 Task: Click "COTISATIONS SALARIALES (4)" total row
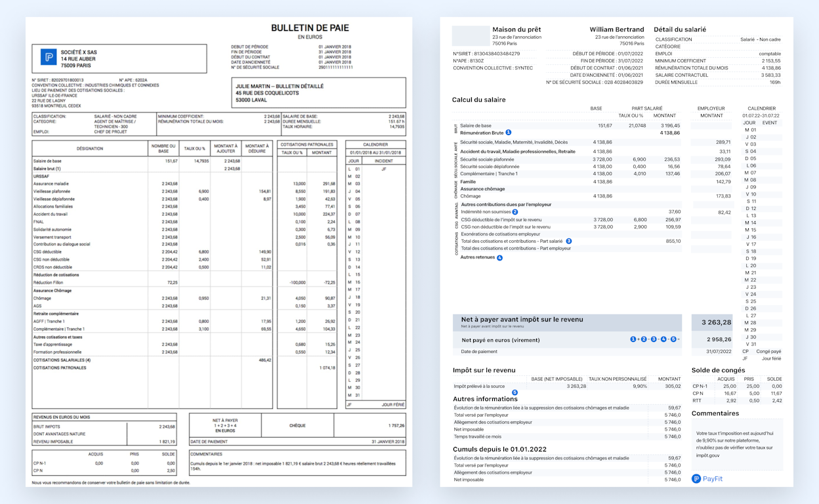[x=61, y=360]
